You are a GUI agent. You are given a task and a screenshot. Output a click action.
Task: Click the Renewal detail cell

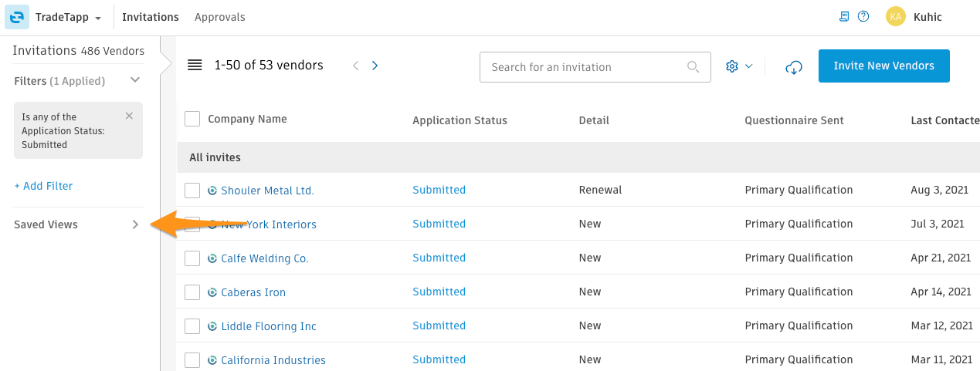pos(600,190)
